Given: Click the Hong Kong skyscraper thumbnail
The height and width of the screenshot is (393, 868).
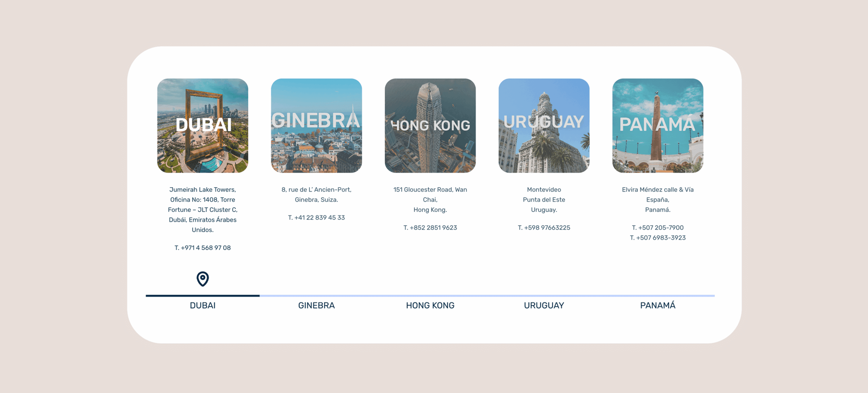Looking at the screenshot, I should [430, 126].
